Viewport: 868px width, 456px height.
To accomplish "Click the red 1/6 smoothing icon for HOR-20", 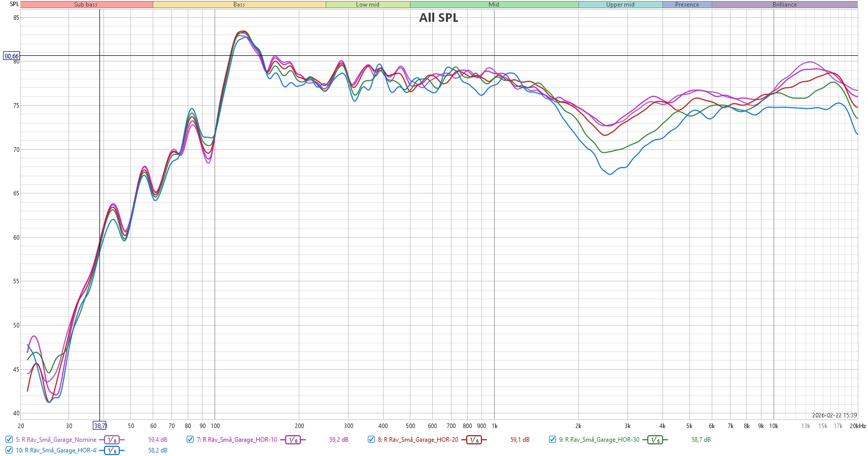I will tap(474, 440).
